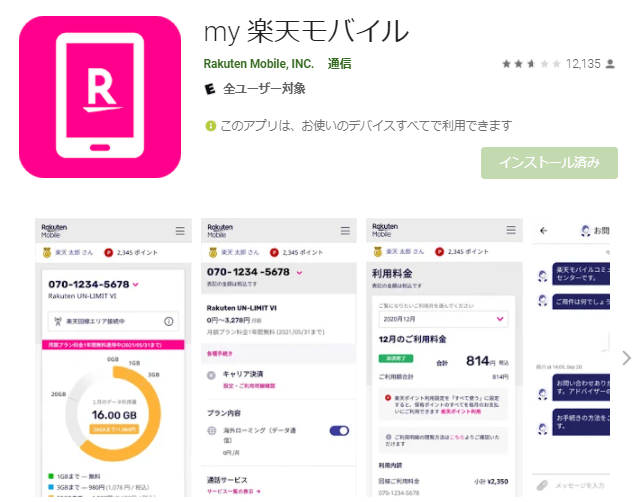Open the Rakuten Mobile, INC. developer page

pyautogui.click(x=259, y=64)
